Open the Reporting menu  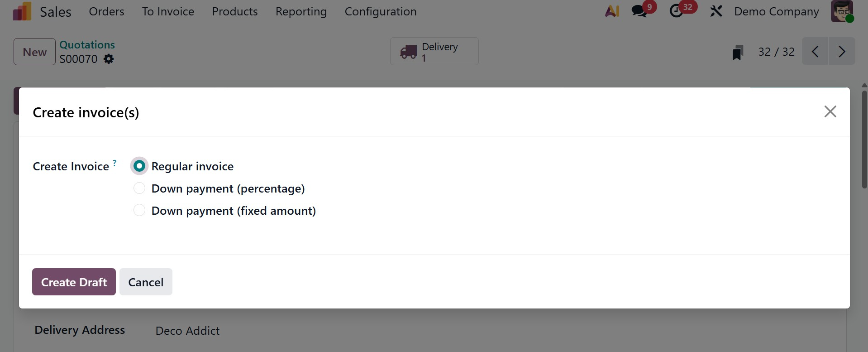click(301, 11)
